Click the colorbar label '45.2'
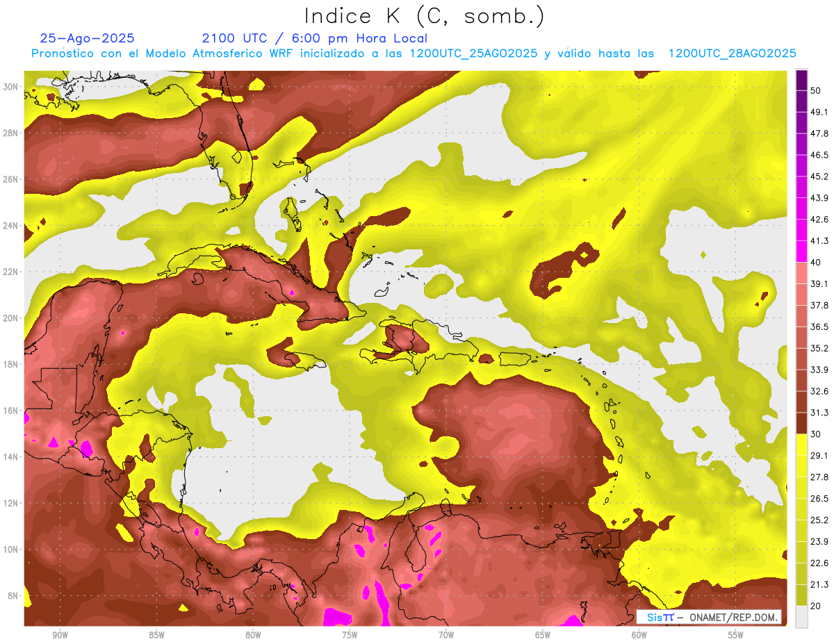 click(x=819, y=176)
